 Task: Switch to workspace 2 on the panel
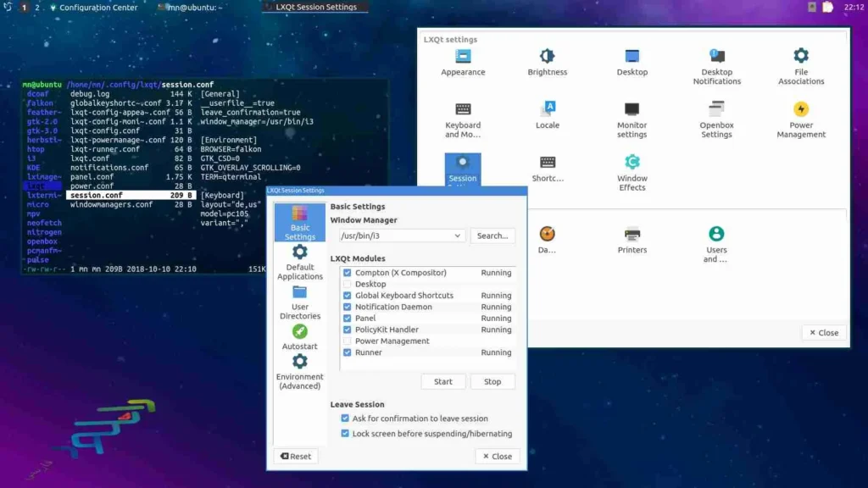click(37, 7)
